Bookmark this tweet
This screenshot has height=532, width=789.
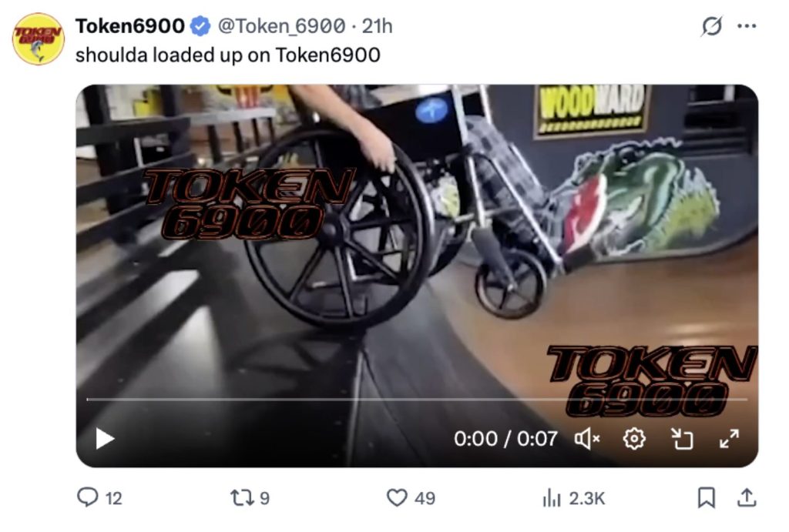tap(707, 498)
